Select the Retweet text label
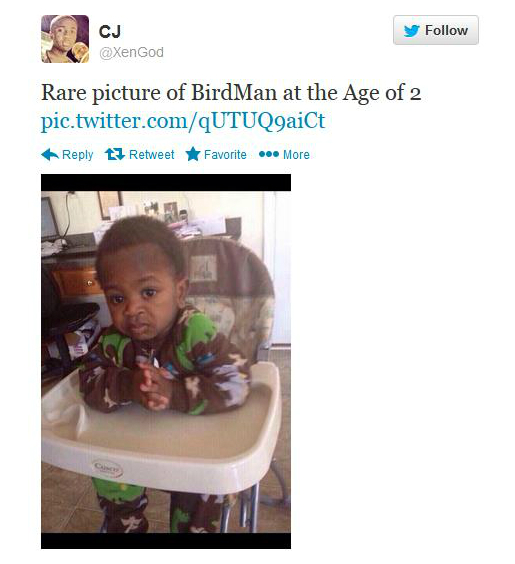The image size is (515, 564). click(x=151, y=155)
